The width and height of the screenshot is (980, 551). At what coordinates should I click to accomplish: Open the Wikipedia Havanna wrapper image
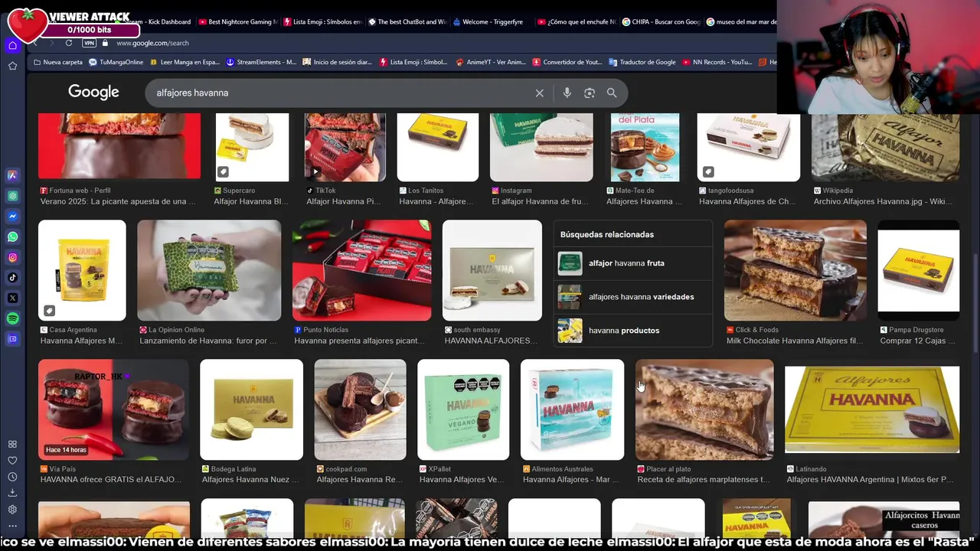[885, 147]
